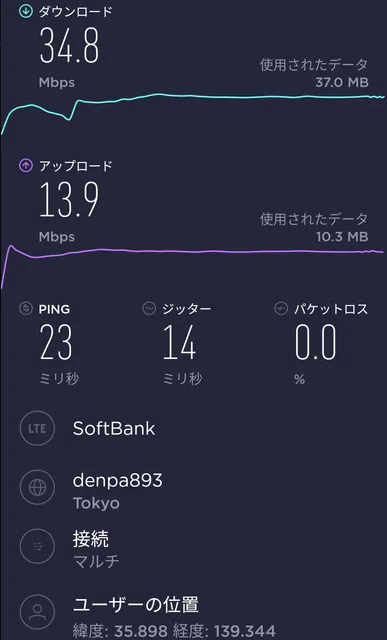Tap the download arrow icon
This screenshot has height=640, width=387.
tap(26, 11)
